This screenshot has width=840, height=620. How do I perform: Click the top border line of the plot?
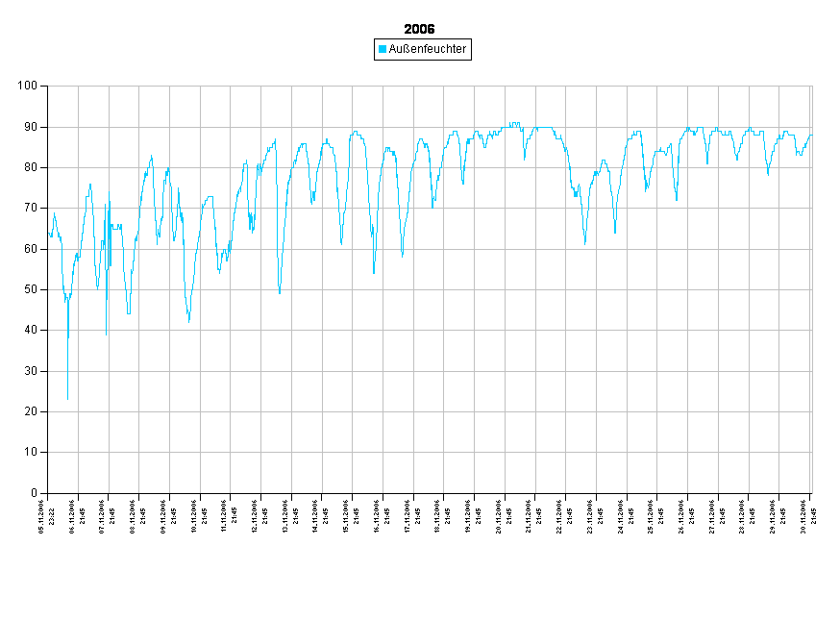pos(432,86)
